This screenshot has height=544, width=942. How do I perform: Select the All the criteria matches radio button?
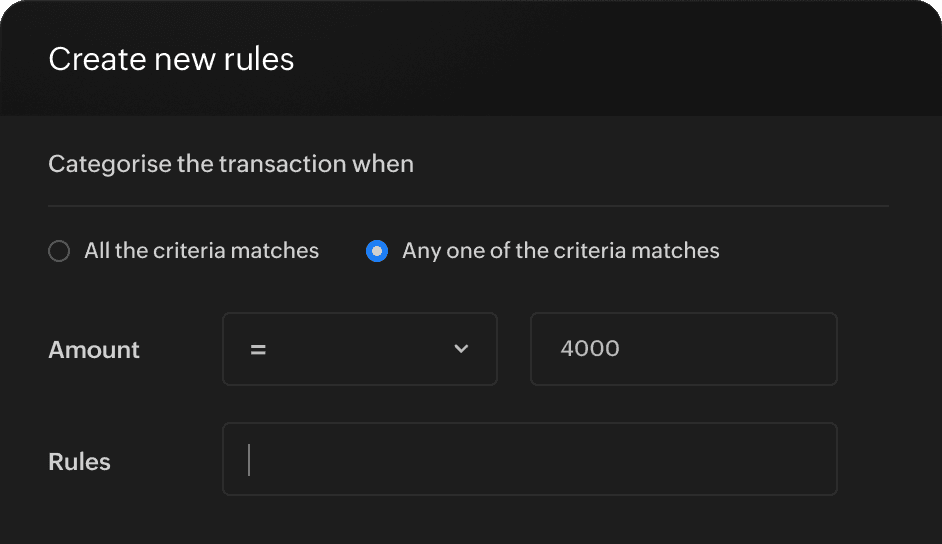click(59, 251)
